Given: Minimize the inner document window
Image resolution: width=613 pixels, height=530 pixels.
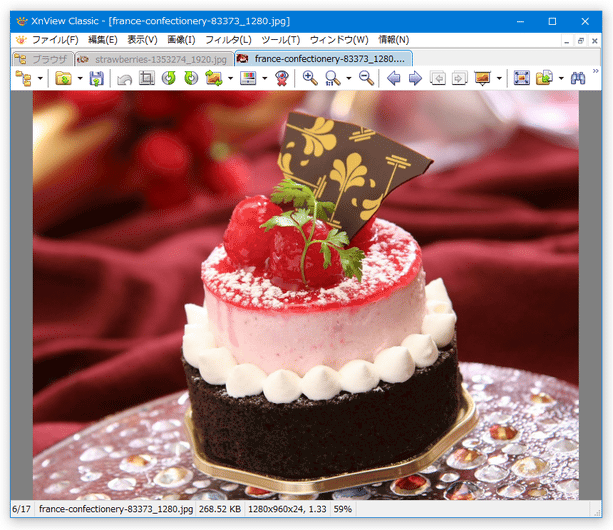Looking at the screenshot, I should click(x=567, y=41).
